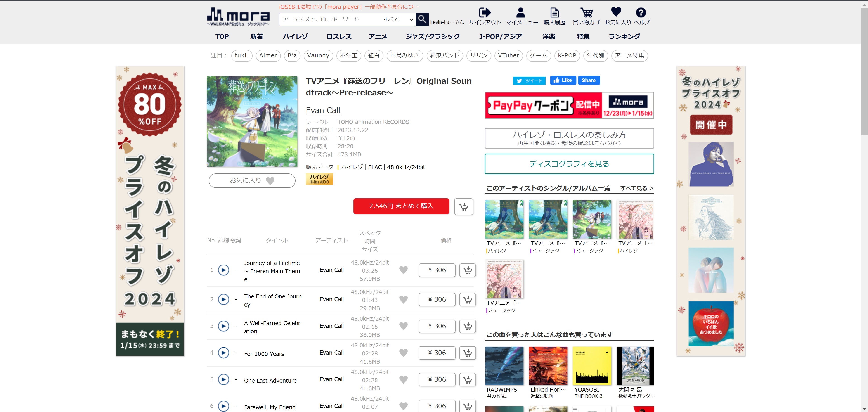
Task: Play preview of A Well-Earned Celebration
Action: click(223, 326)
